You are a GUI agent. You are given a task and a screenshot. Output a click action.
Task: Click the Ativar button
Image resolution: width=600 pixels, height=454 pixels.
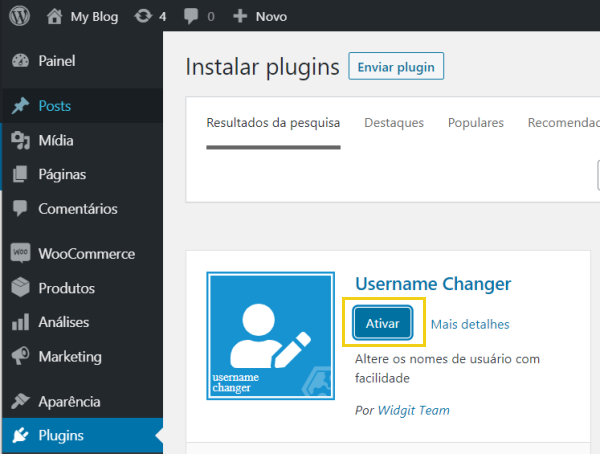pos(383,323)
